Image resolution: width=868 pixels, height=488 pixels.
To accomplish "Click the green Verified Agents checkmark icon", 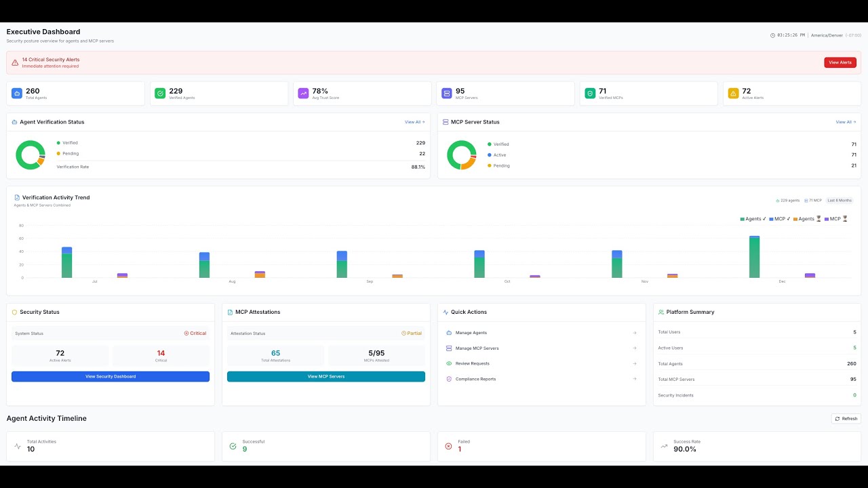I will 160,94.
